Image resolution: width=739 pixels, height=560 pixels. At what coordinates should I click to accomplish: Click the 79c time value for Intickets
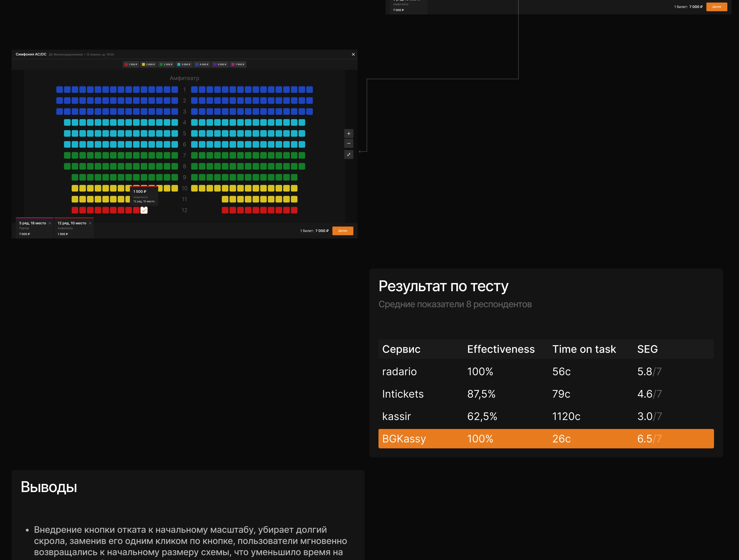(561, 394)
